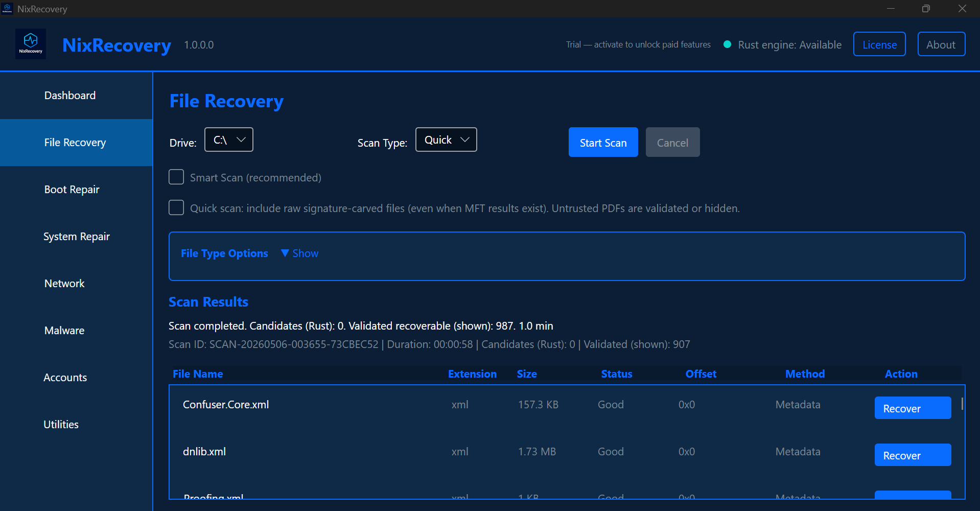Viewport: 980px width, 511px height.
Task: Open System Repair page
Action: click(76, 237)
